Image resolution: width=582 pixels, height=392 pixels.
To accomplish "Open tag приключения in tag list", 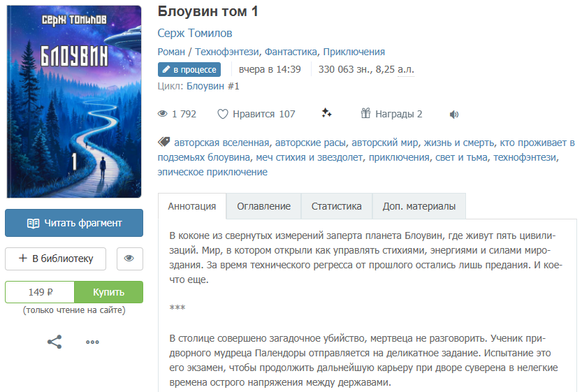I will click(399, 157).
